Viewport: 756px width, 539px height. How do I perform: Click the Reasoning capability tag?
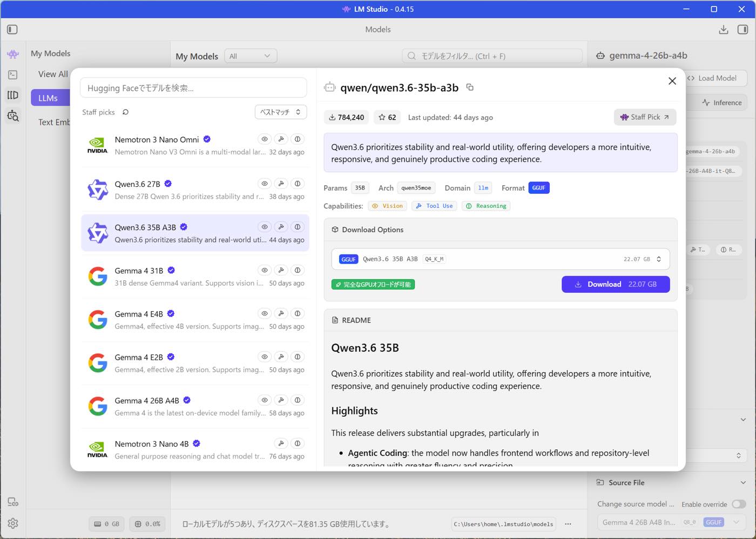pos(486,206)
